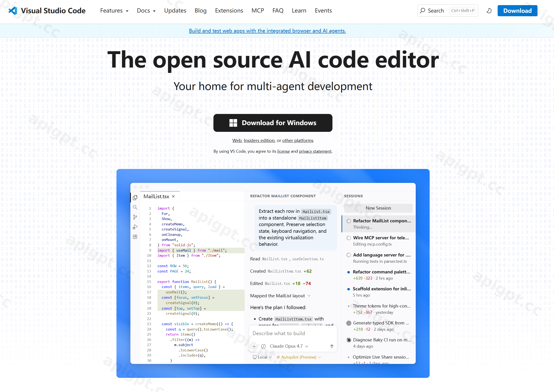This screenshot has width=554, height=392.
Task: Click the Created MailListItem.tsx +62 entry
Action: click(281, 271)
